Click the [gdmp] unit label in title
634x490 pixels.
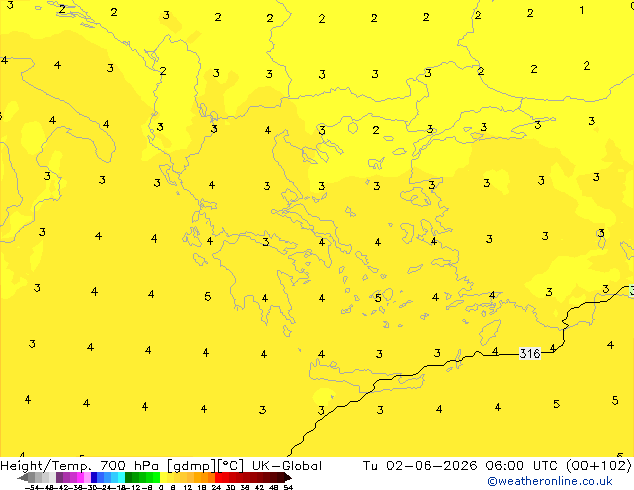tap(192, 466)
